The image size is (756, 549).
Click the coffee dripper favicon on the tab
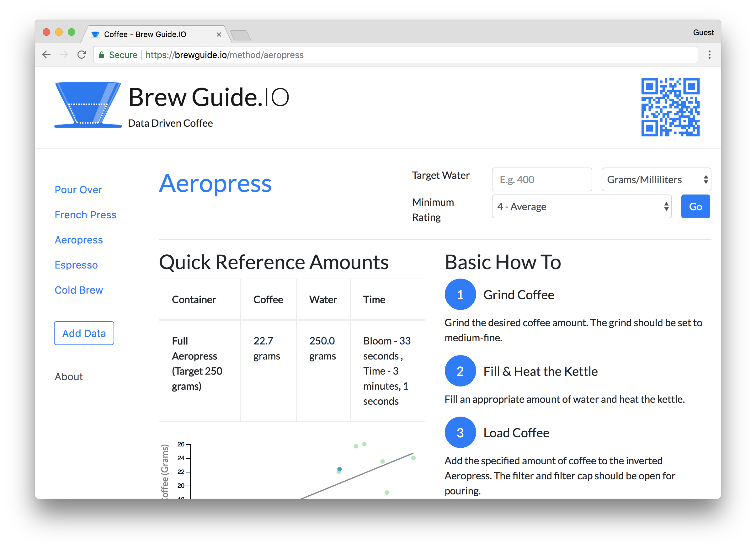[x=96, y=34]
